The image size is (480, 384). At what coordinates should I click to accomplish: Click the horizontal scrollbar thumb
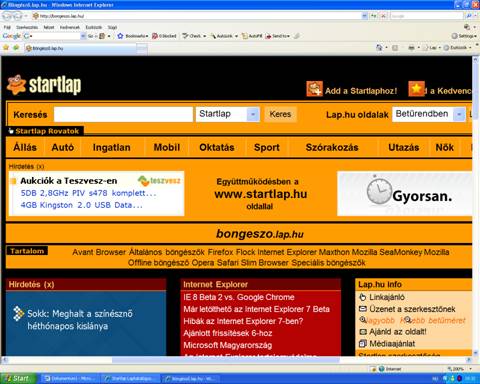[x=225, y=360]
